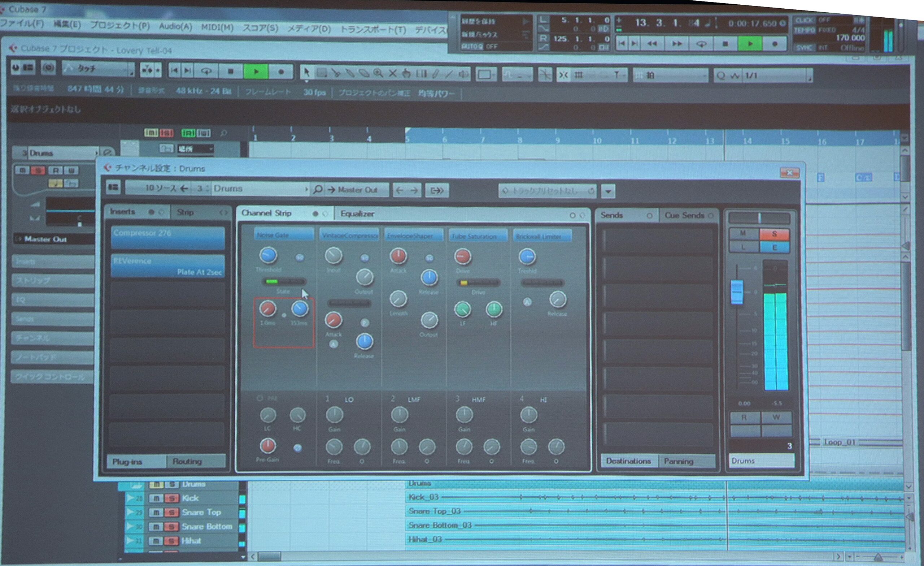The height and width of the screenshot is (566, 924).
Task: Expand the Kick track folder arrow
Action: click(130, 498)
